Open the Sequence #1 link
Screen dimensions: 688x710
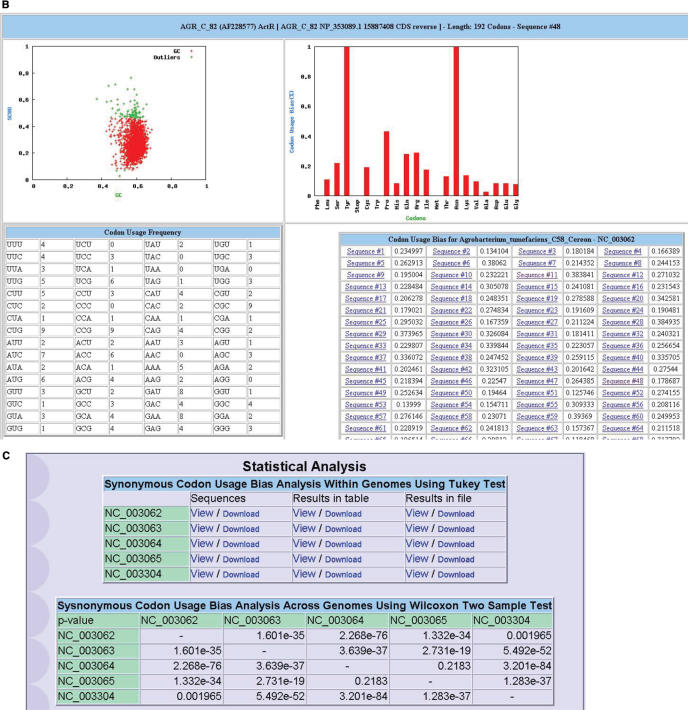[x=365, y=251]
